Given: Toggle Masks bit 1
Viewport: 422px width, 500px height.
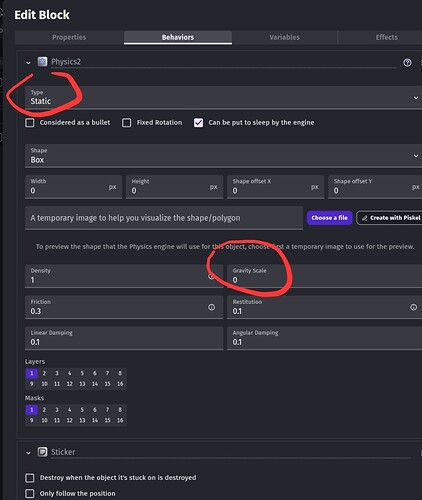Looking at the screenshot, I should [32, 410].
